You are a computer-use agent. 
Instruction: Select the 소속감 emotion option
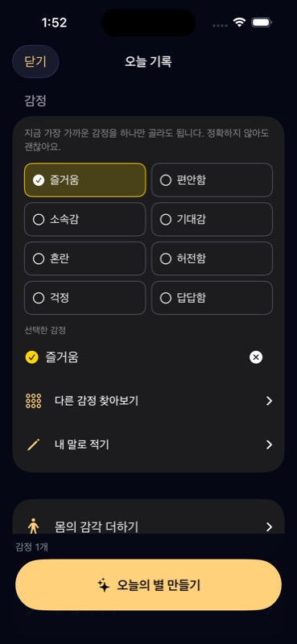(x=85, y=219)
